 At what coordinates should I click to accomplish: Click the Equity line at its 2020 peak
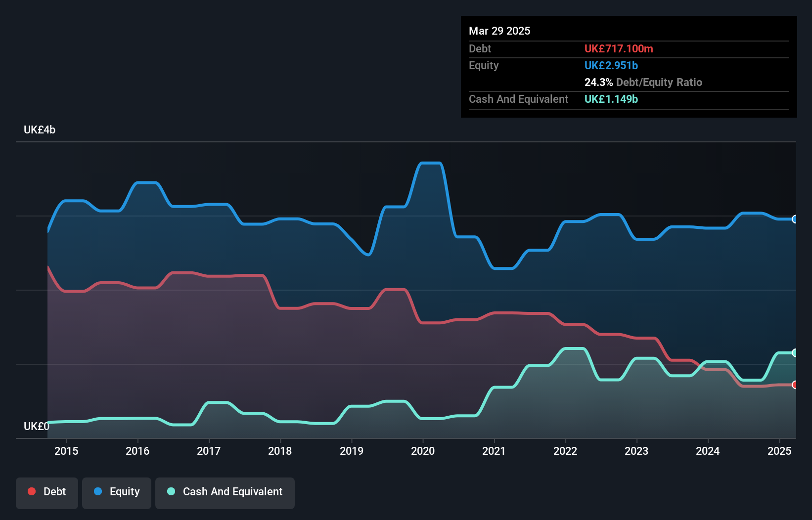(430, 163)
